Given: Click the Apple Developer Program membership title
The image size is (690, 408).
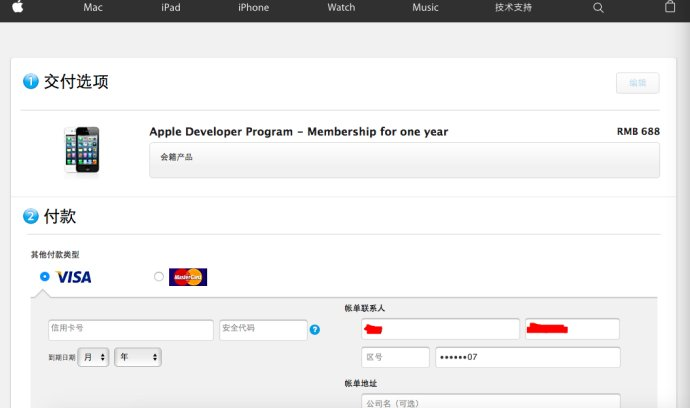Looking at the screenshot, I should pos(298,132).
